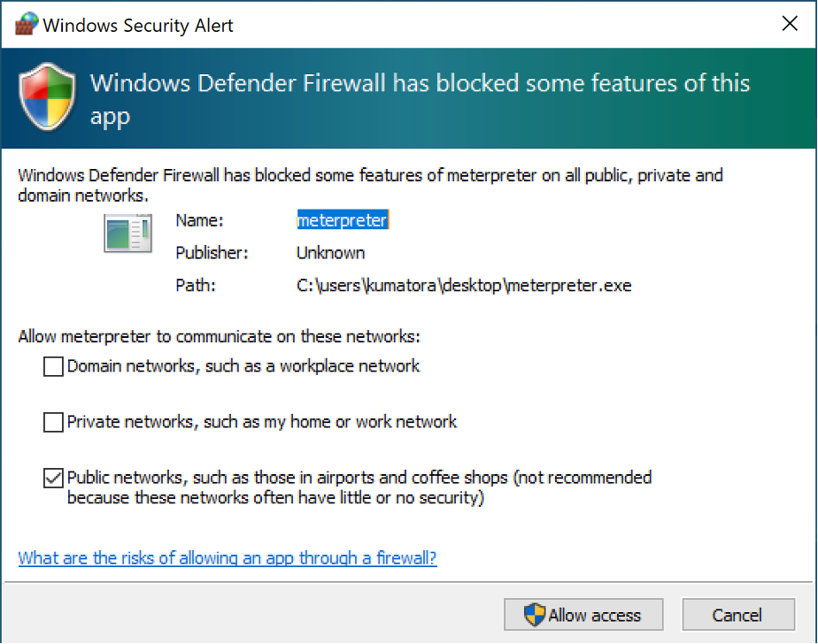
Task: Click the Publisher value Unknown
Action: [x=330, y=253]
